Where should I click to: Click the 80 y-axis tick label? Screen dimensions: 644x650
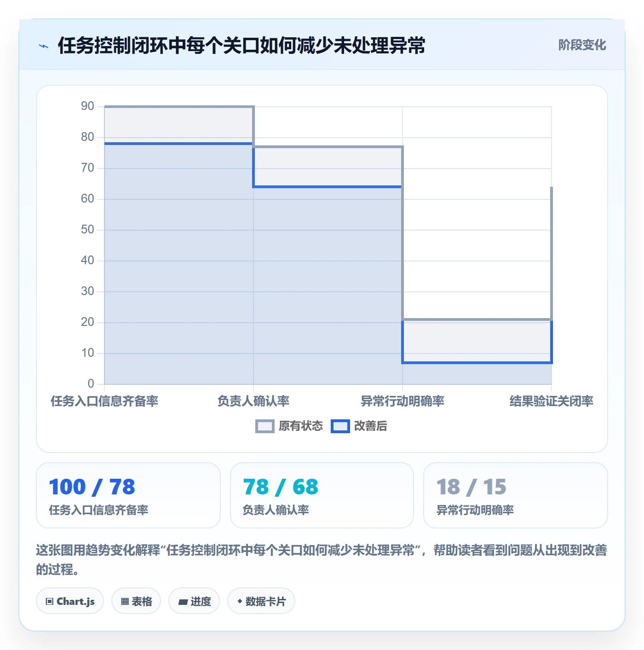87,137
